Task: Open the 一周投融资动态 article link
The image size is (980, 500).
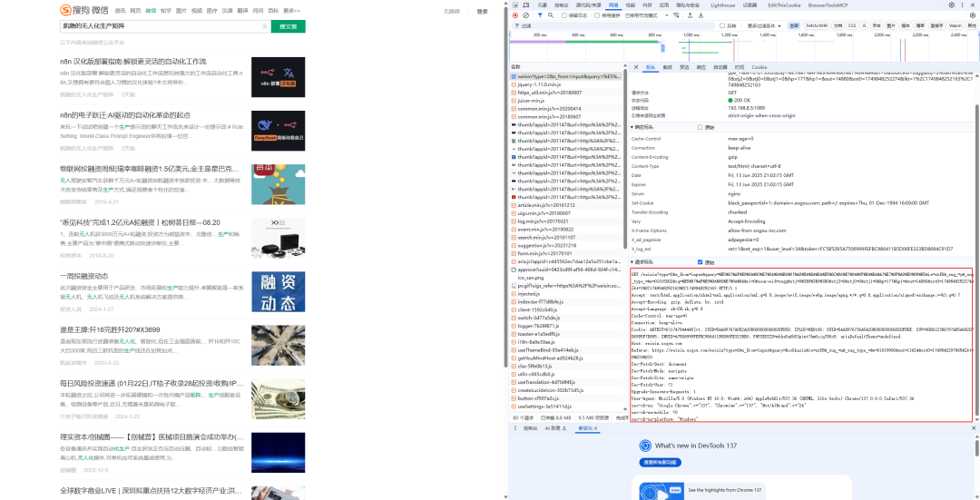Action: [x=83, y=276]
